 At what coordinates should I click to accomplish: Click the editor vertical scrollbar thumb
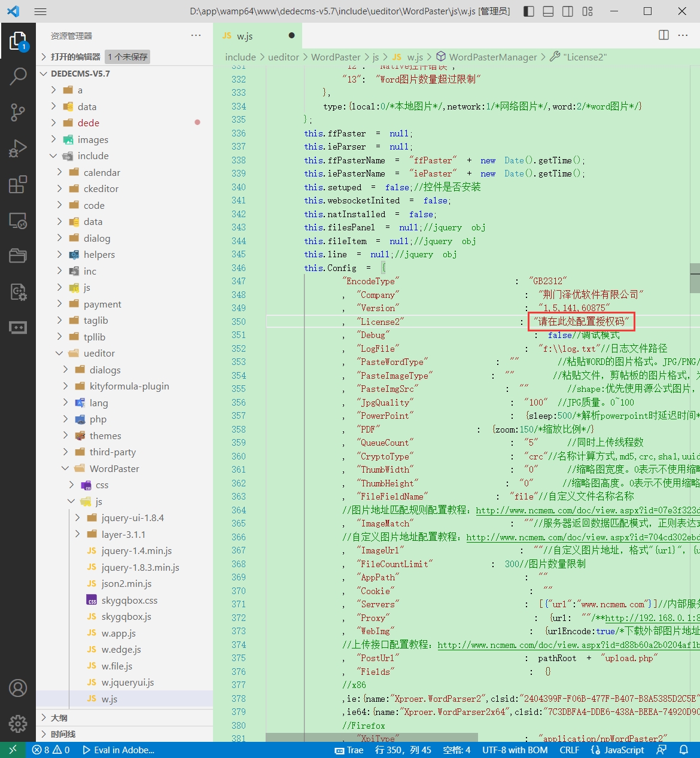pyautogui.click(x=695, y=278)
